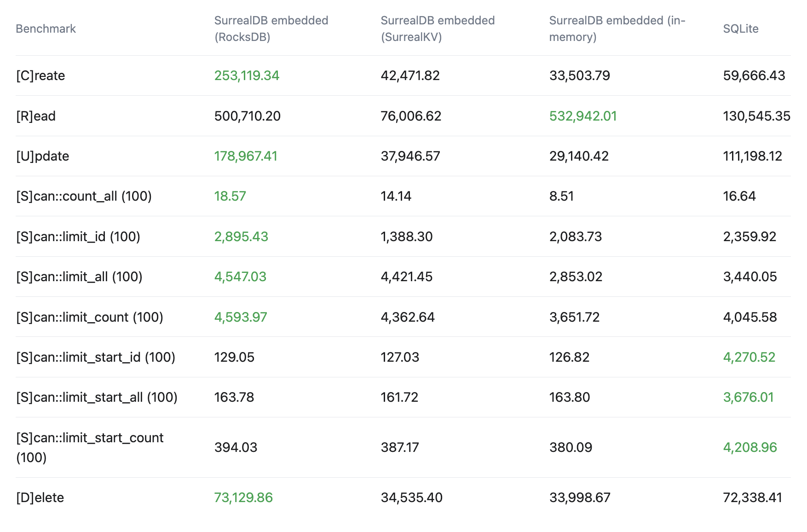The height and width of the screenshot is (532, 807).
Task: Select the value 387.17
Action: [400, 447]
